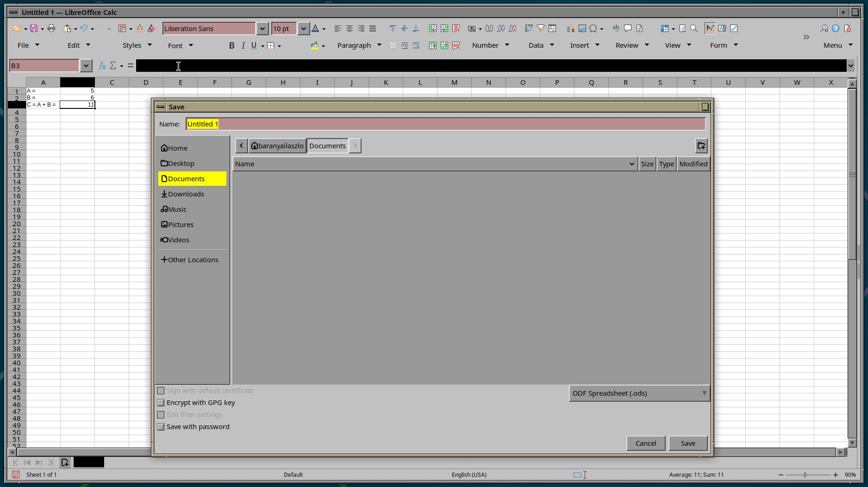The height and width of the screenshot is (487, 868).
Task: Open the font name dropdown arrow
Action: [262, 29]
